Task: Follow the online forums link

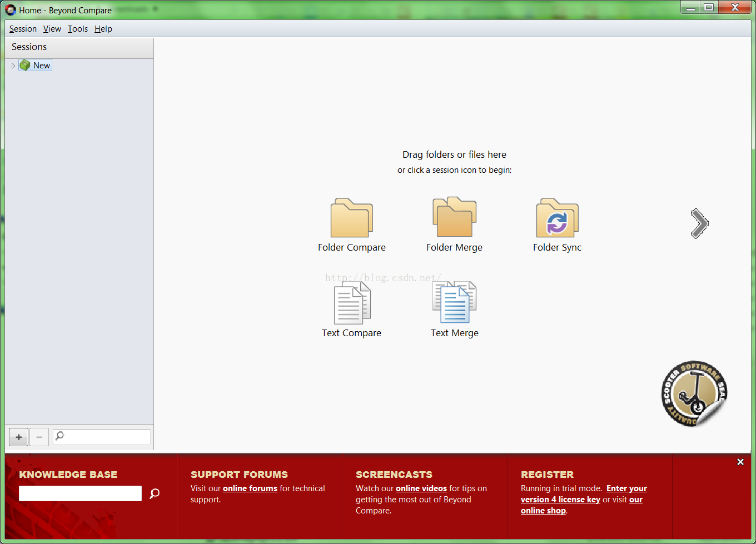Action: (x=250, y=488)
